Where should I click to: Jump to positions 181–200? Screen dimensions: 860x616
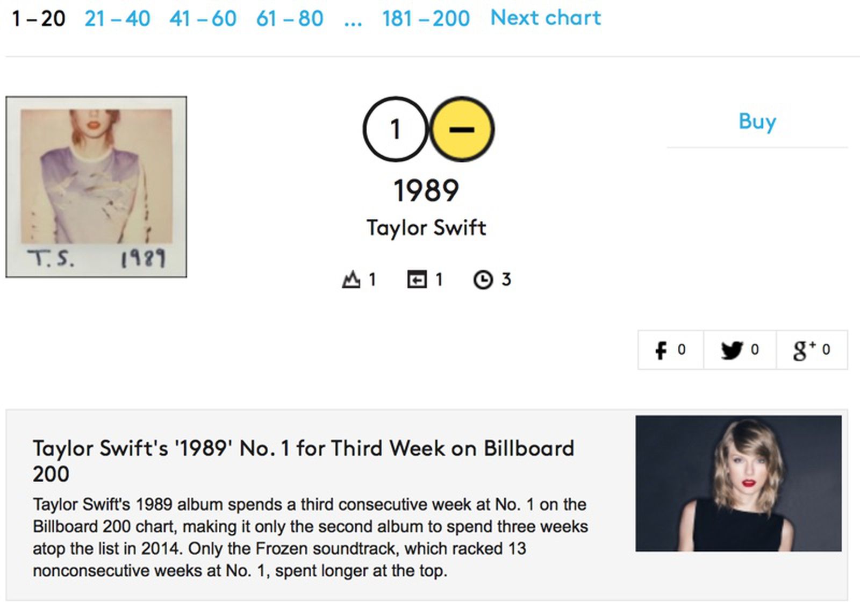[x=426, y=17]
